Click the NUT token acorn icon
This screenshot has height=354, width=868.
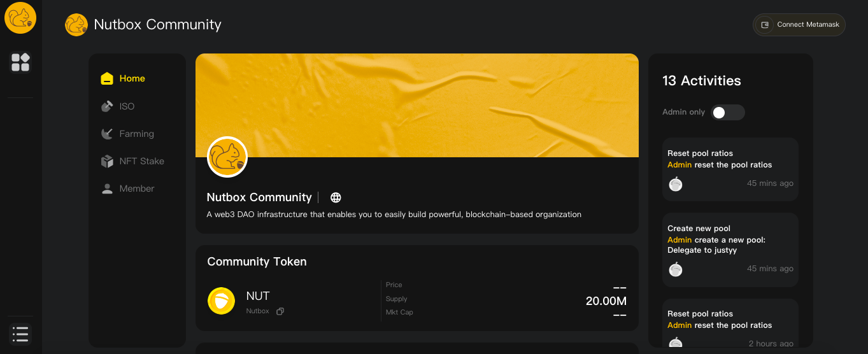[222, 301]
